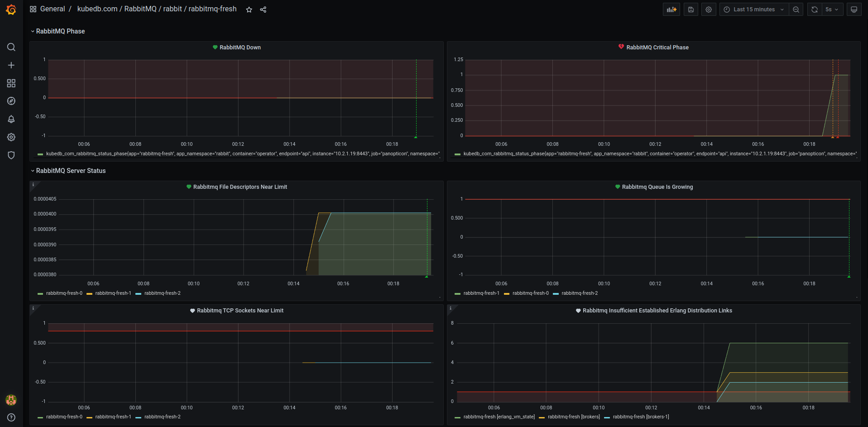The image size is (868, 427).
Task: Star the rabbitmq-fresh dashboard as favorite
Action: [249, 9]
